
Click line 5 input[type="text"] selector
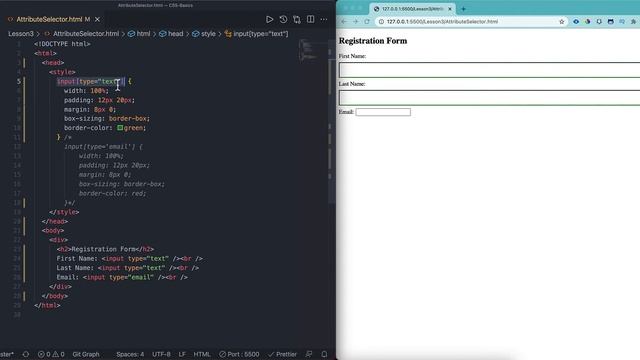tap(90, 81)
